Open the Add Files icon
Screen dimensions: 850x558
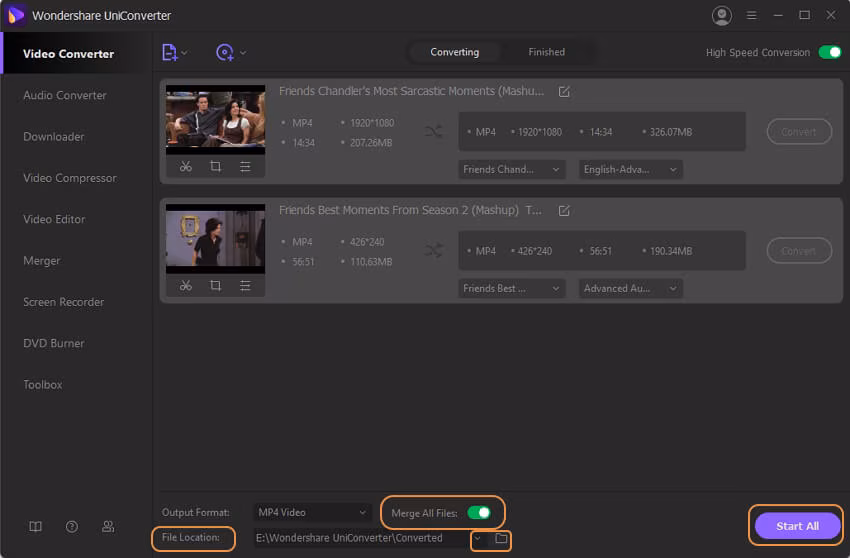pyautogui.click(x=170, y=53)
